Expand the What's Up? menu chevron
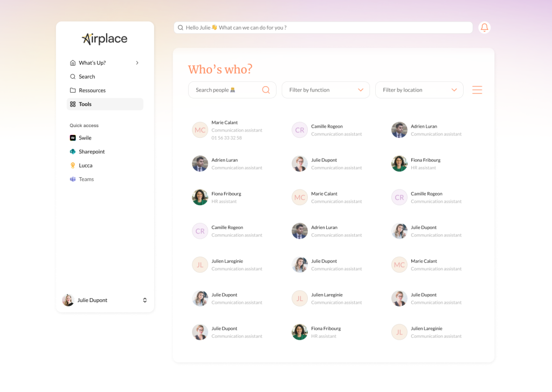 [x=137, y=63]
